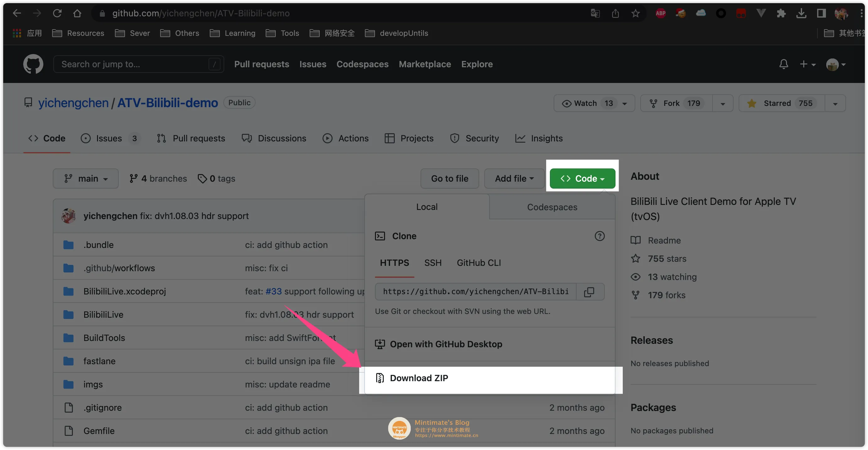Copy the HTTPS clone URL
This screenshot has width=868, height=450.
[589, 292]
